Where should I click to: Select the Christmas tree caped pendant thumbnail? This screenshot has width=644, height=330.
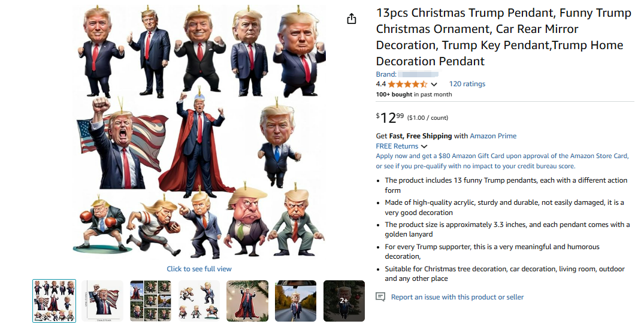point(247,301)
